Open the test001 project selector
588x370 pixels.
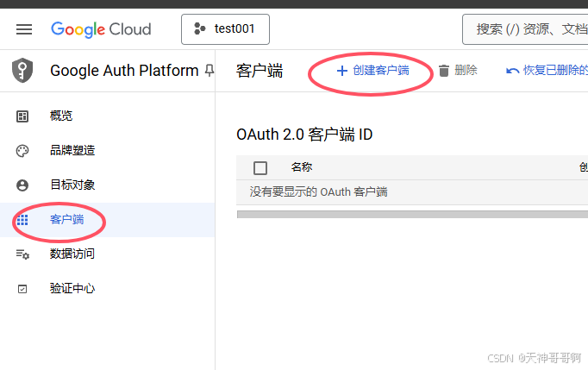click(225, 29)
